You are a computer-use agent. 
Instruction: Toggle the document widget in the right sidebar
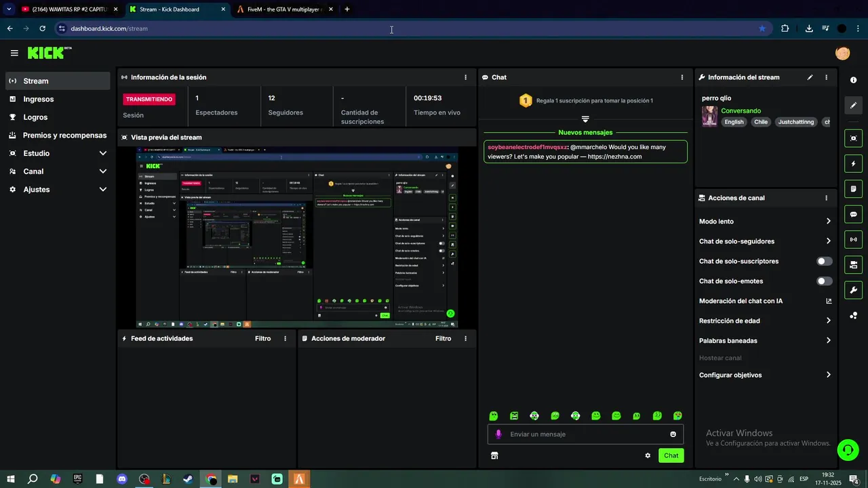tap(853, 188)
